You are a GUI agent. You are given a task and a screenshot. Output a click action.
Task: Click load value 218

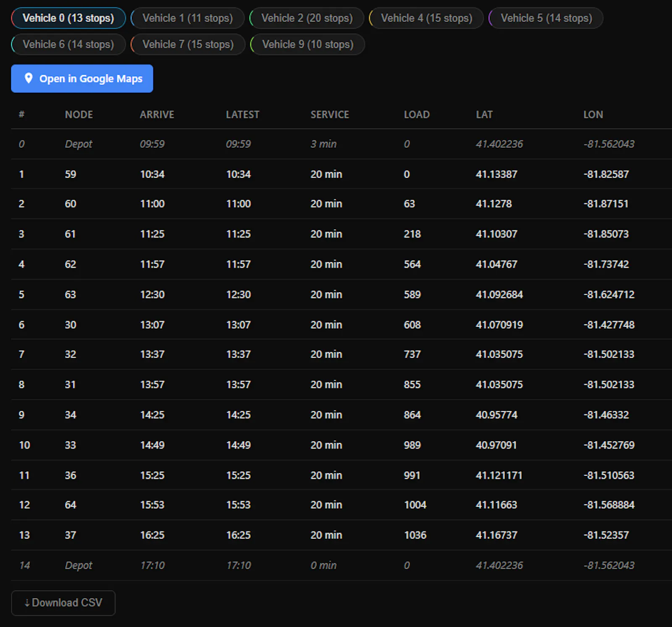412,234
